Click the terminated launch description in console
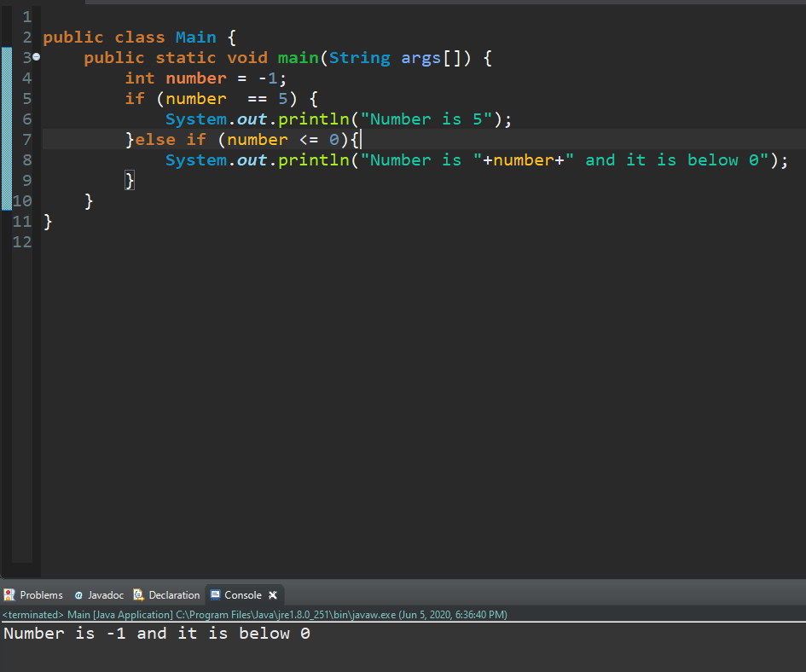This screenshot has width=806, height=672. point(256,615)
